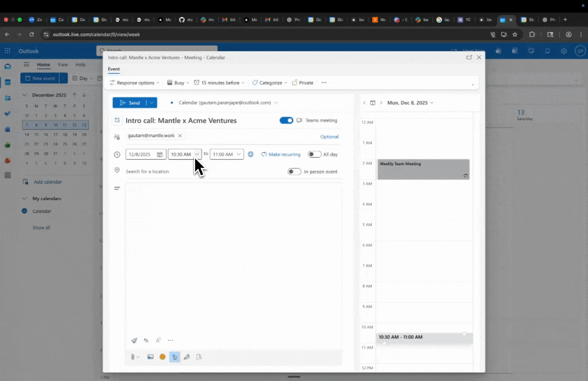
Task: Click the attach file paperclip icon
Action: [x=134, y=357]
